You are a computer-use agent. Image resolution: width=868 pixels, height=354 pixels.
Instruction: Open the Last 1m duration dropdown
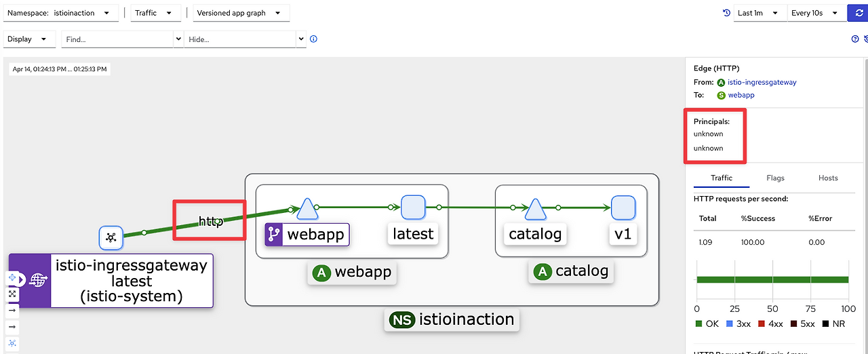760,13
